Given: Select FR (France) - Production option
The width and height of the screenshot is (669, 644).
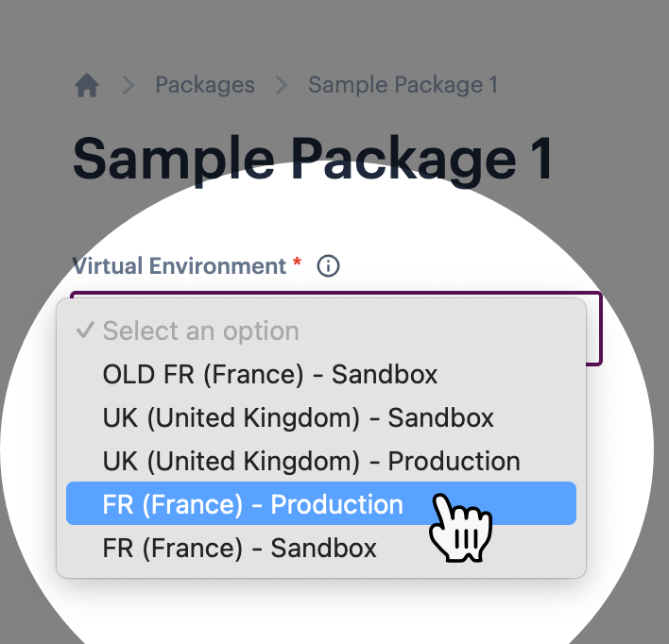Looking at the screenshot, I should pos(252,504).
